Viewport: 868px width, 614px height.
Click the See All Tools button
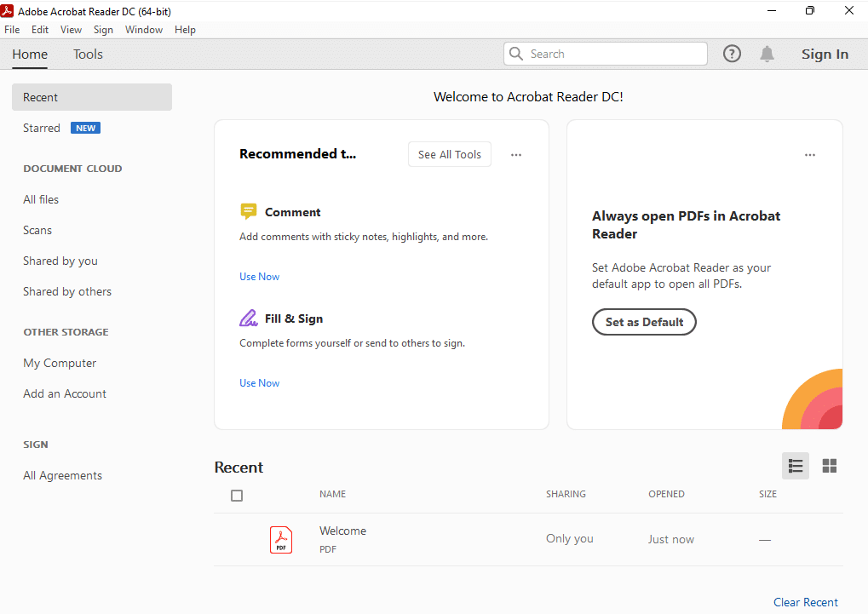pos(449,154)
